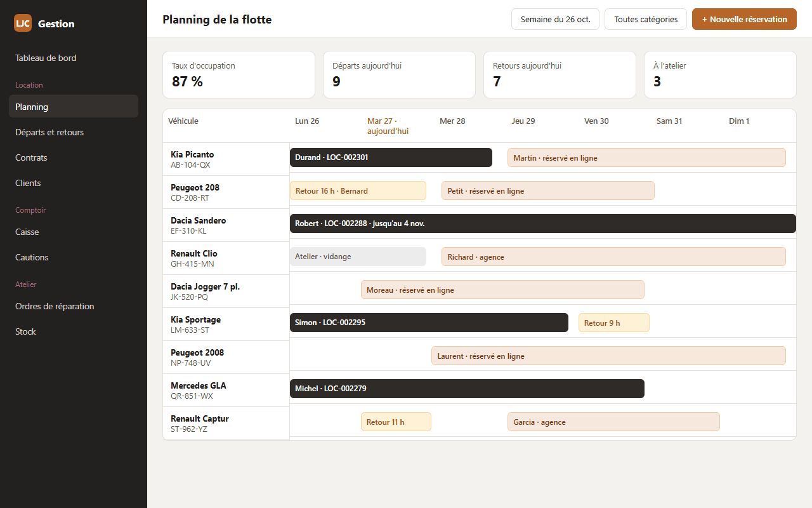Select the Renault Clio vehicle
This screenshot has height=508, width=812.
click(x=226, y=258)
